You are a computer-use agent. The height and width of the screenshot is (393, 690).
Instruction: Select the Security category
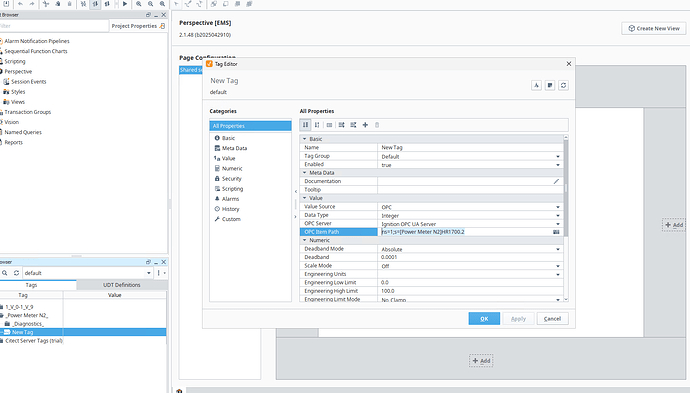tap(231, 178)
